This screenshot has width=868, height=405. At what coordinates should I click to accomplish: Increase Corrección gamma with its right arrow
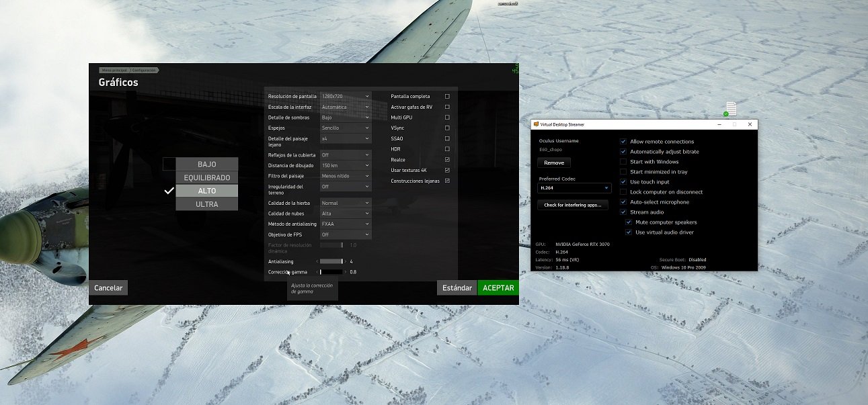click(x=346, y=272)
